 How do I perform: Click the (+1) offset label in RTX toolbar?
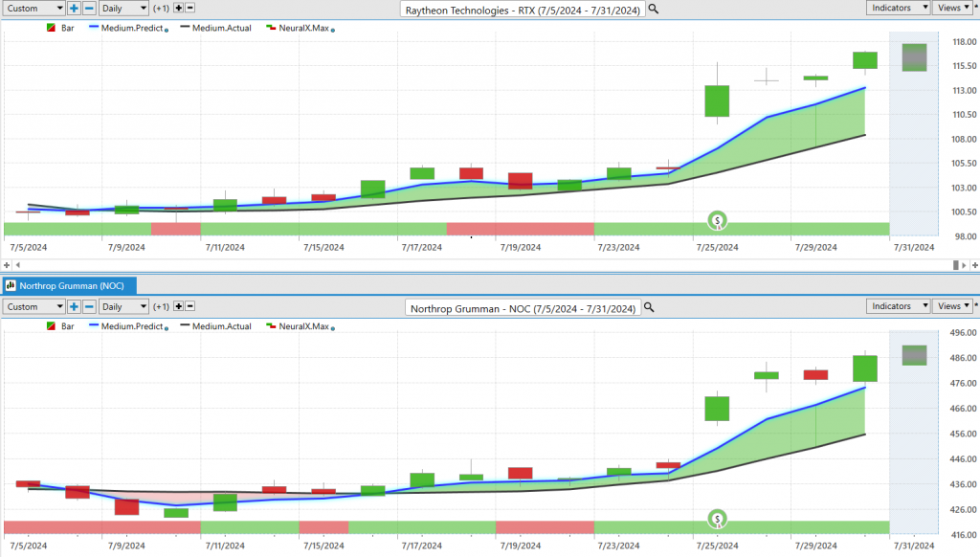[x=161, y=8]
